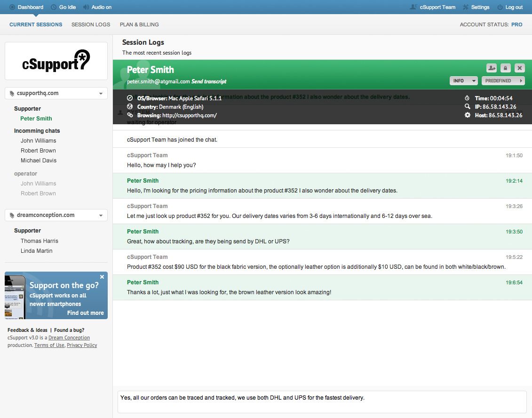The height and width of the screenshot is (418, 532).
Task: Open the INFO dropdown
Action: [463, 80]
